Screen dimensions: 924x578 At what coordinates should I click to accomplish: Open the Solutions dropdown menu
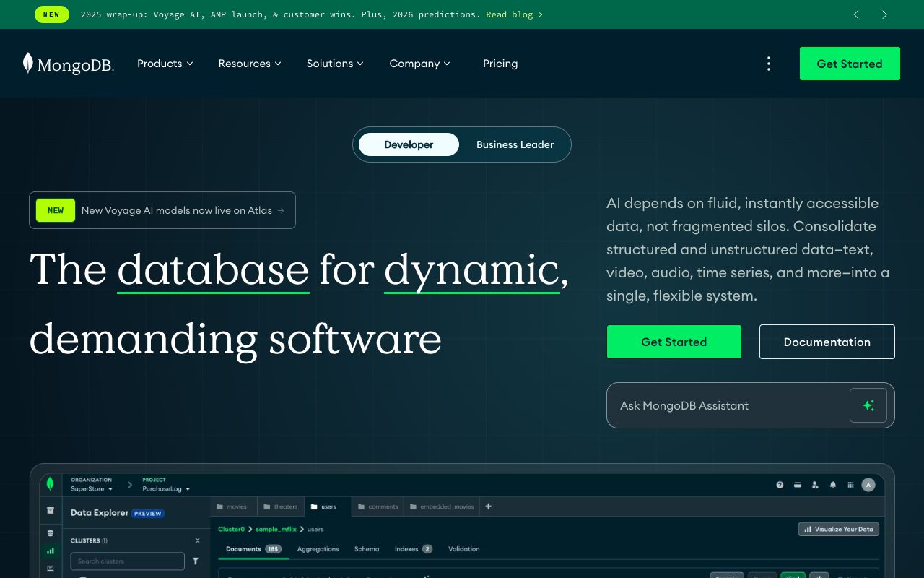pyautogui.click(x=335, y=64)
